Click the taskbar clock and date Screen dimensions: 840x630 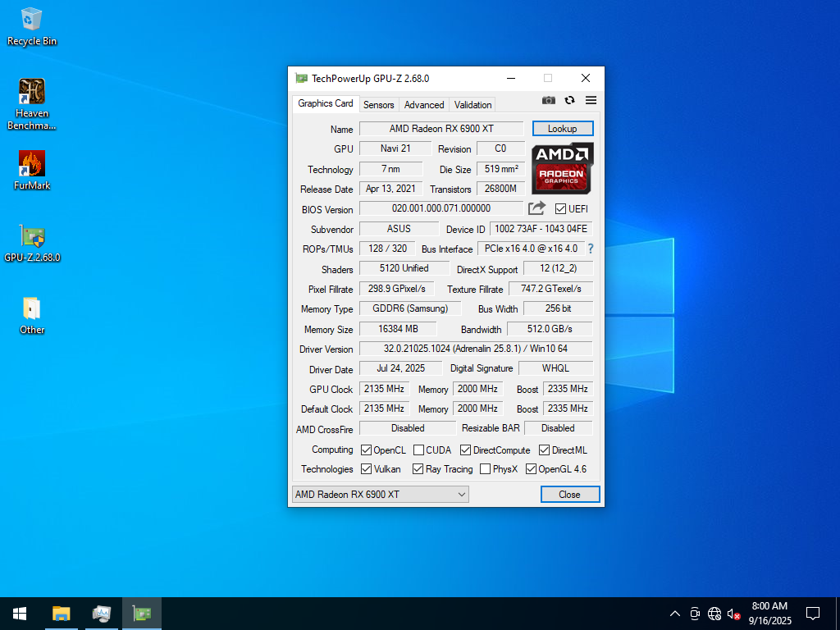[x=769, y=614]
